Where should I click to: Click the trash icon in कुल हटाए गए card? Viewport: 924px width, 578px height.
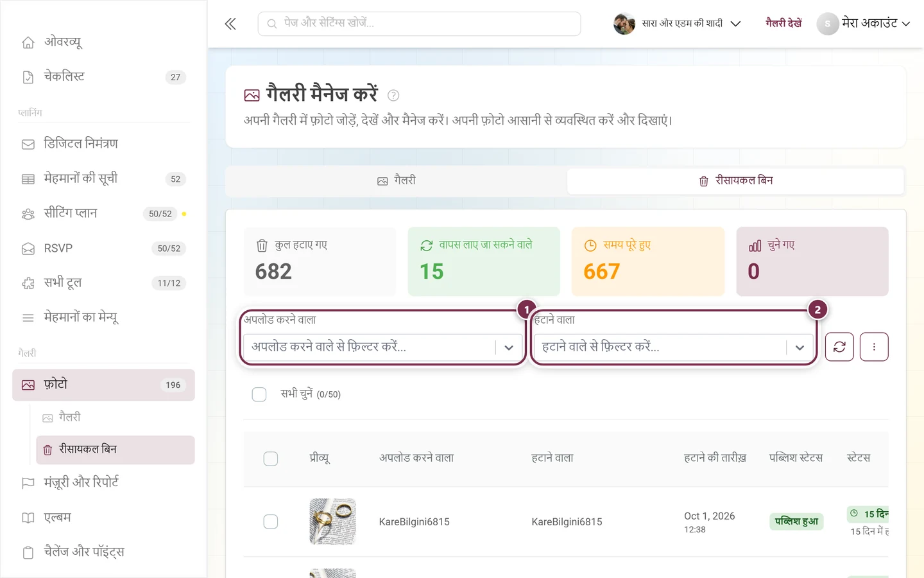pyautogui.click(x=262, y=245)
